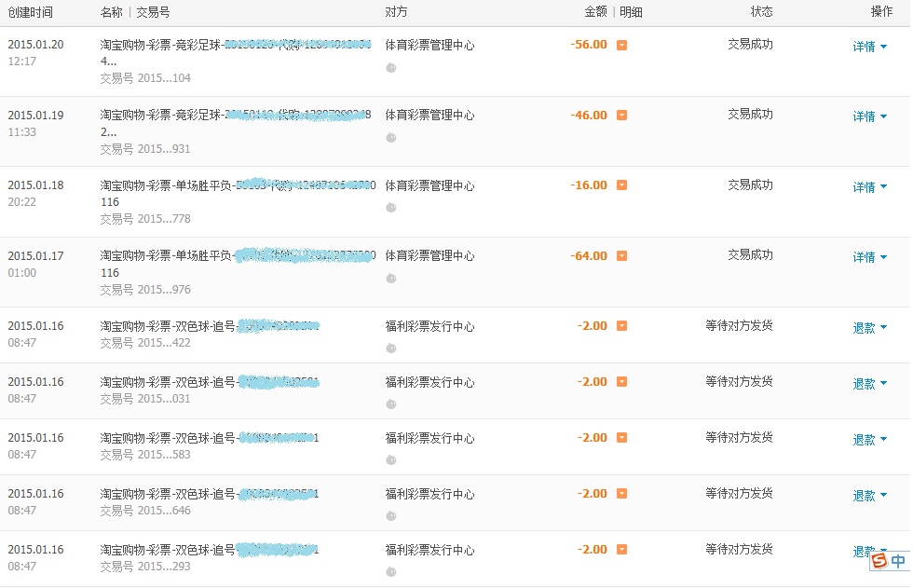Click the 名称 header option

click(111, 12)
